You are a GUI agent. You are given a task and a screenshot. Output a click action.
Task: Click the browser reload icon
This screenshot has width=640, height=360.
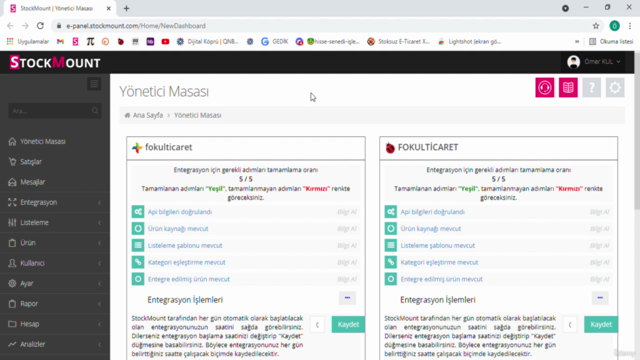40,26
